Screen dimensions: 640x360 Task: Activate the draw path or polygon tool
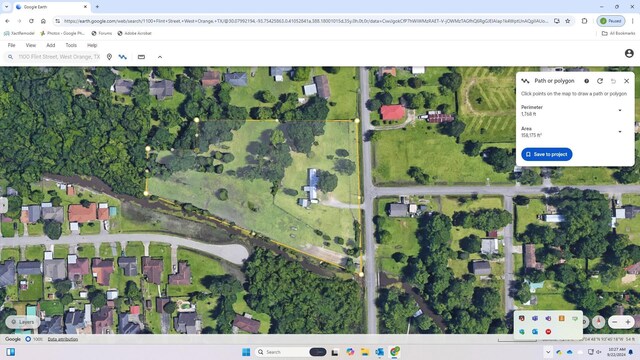(x=122, y=57)
